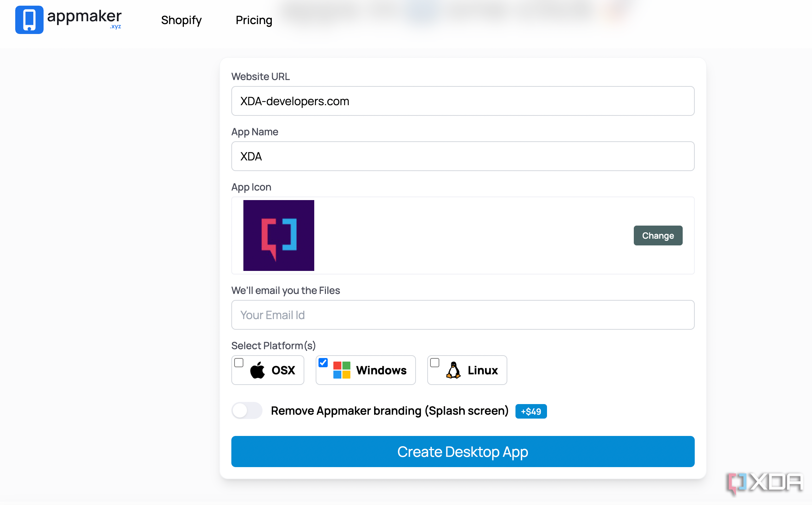Click the OSX platform checkbox icon

(x=239, y=363)
